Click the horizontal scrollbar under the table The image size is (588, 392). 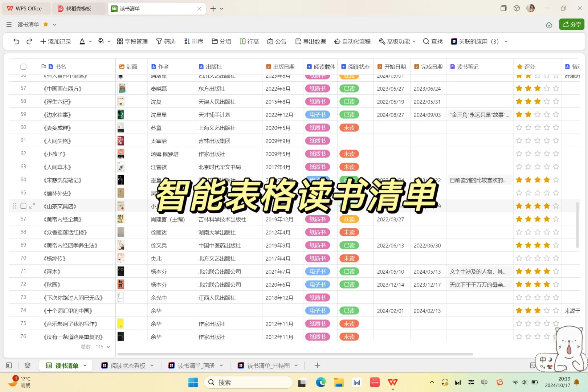[295, 354]
